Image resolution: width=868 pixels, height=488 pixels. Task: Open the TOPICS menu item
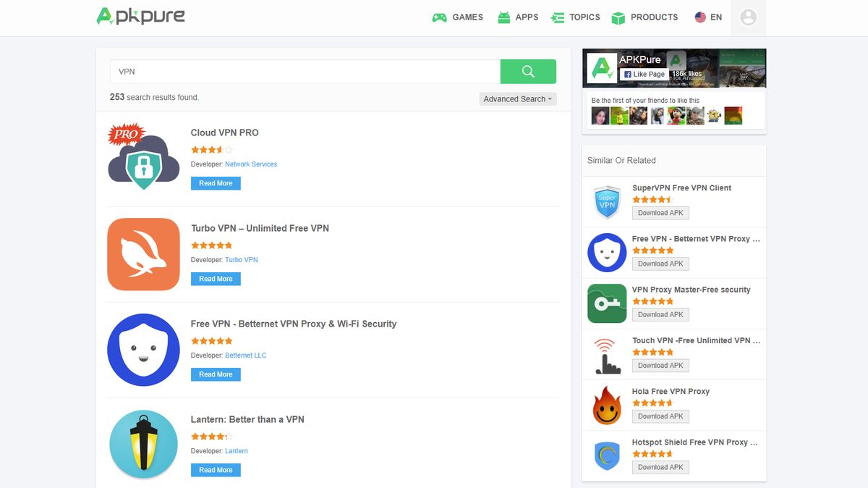[x=575, y=17]
